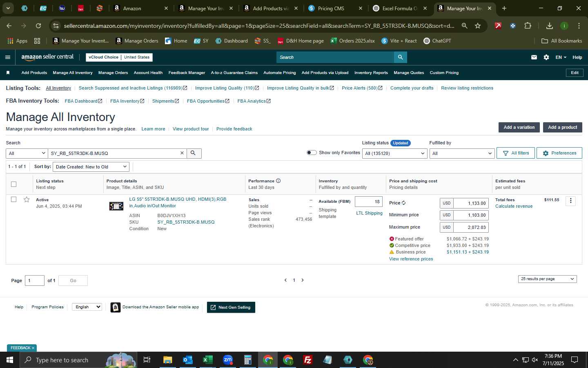Click the Add a product button
This screenshot has height=368, width=588.
562,127
